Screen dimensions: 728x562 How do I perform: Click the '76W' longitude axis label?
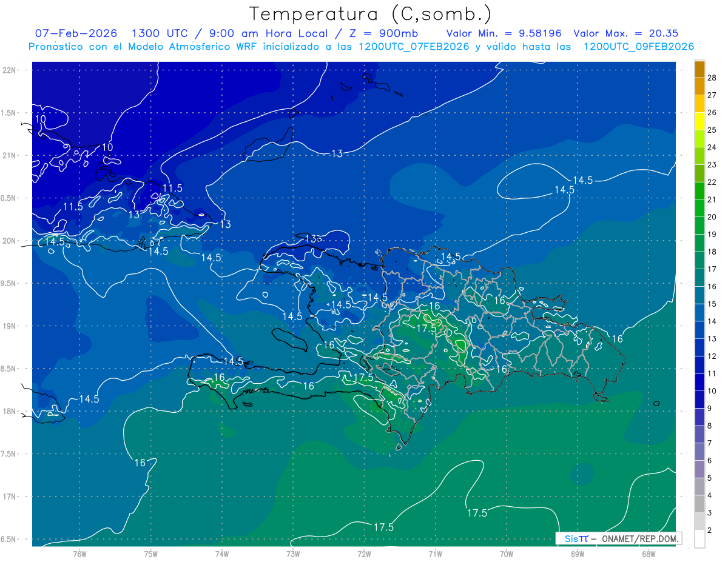[x=79, y=554]
